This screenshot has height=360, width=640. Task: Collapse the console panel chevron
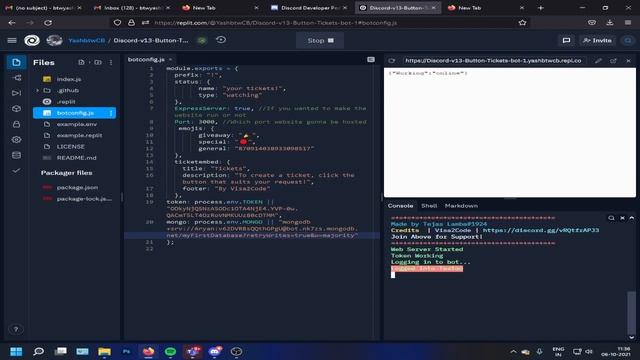click(x=632, y=218)
